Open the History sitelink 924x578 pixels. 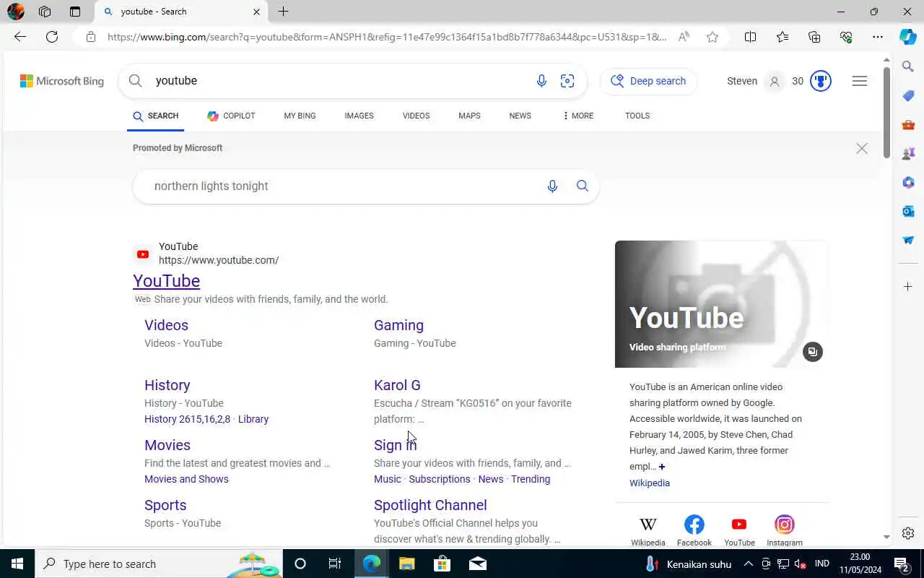point(167,385)
